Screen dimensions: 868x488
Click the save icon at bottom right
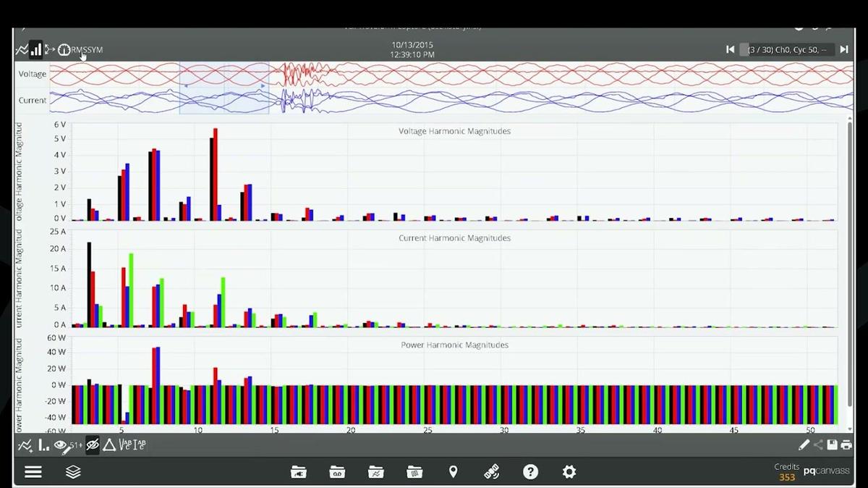pyautogui.click(x=832, y=445)
